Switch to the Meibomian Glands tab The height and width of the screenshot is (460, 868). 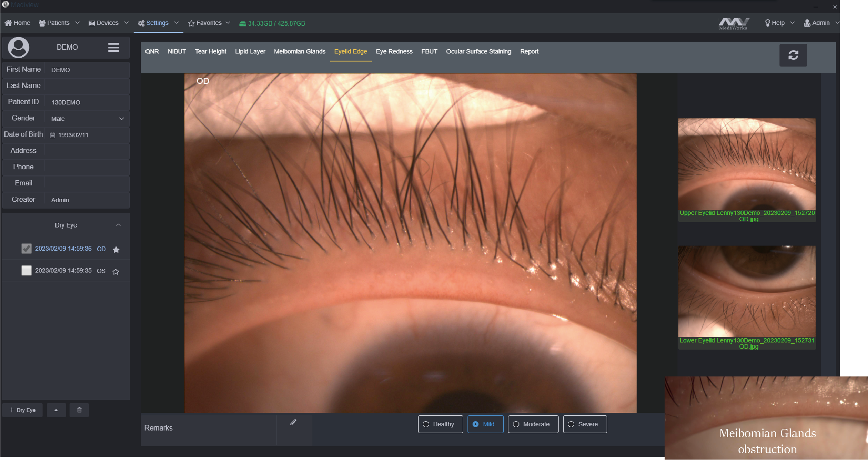pyautogui.click(x=299, y=51)
